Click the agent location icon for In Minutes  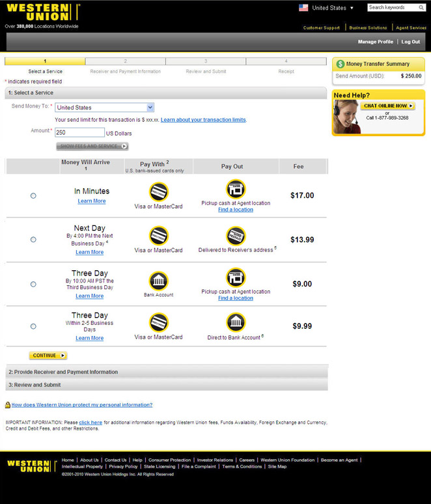click(x=235, y=189)
